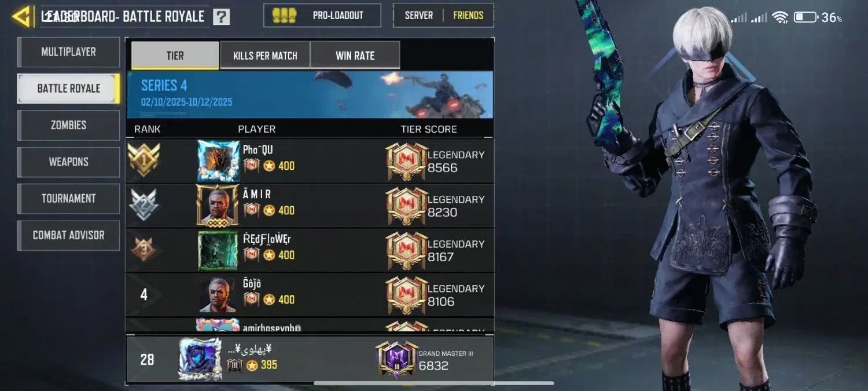The width and height of the screenshot is (868, 391).
Task: Open the question mark help icon
Action: click(221, 17)
